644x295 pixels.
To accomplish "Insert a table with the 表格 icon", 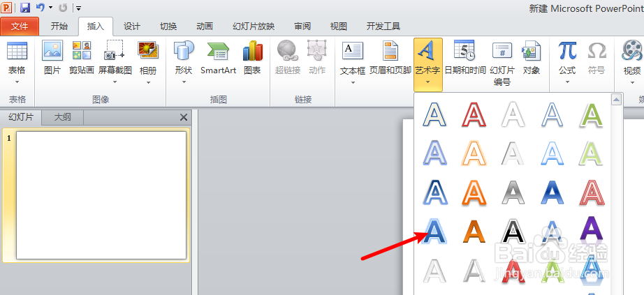I will click(x=17, y=50).
